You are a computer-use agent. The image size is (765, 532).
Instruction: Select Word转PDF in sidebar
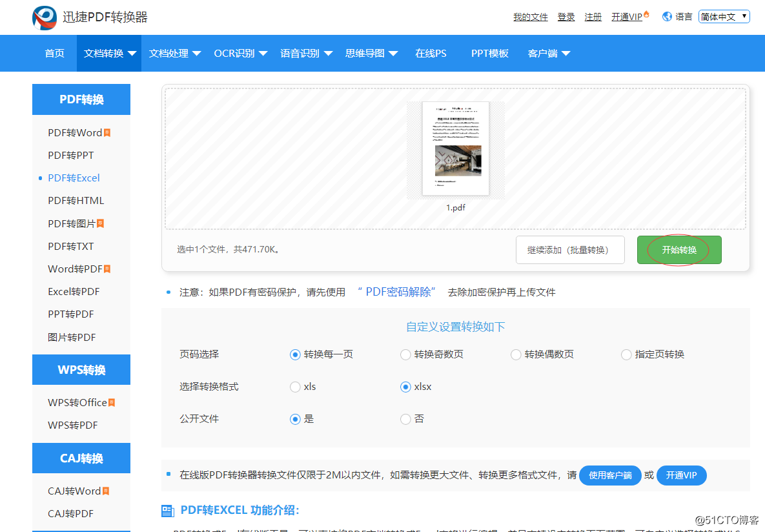click(75, 269)
